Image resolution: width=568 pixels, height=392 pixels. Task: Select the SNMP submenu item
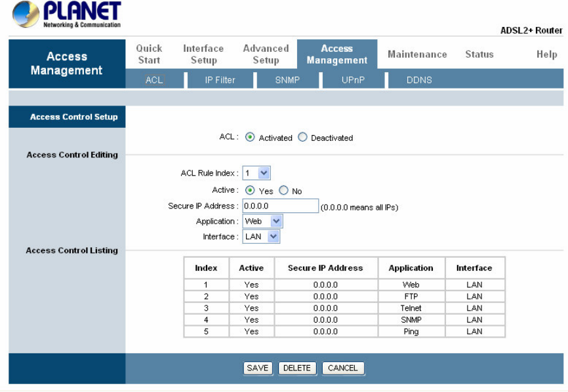click(288, 80)
